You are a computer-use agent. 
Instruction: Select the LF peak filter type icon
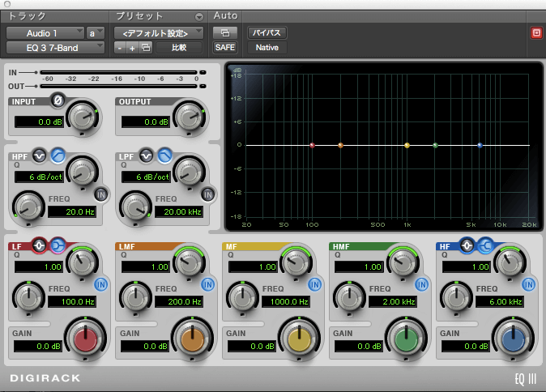pos(39,245)
